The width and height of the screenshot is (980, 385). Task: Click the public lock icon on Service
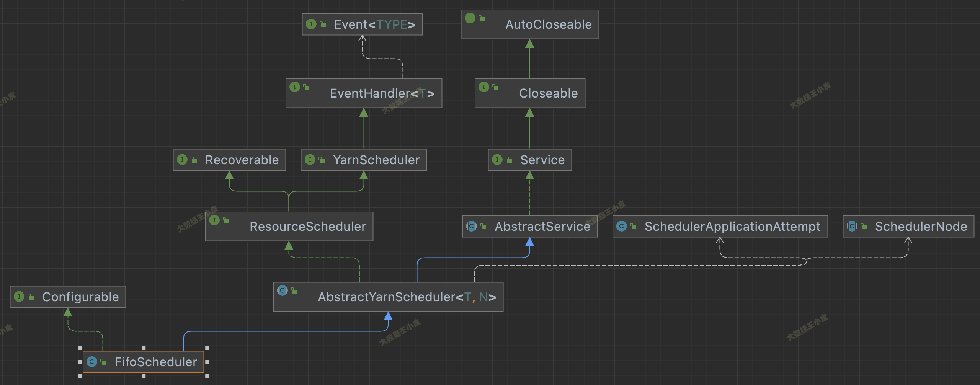tap(509, 160)
